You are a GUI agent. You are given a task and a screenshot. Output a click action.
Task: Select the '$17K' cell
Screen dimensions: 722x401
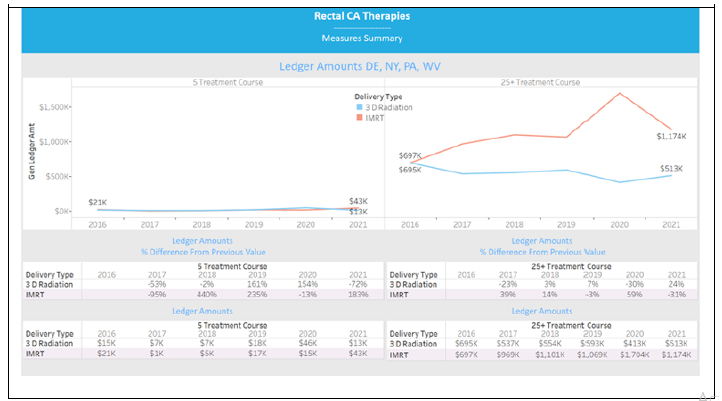257,354
